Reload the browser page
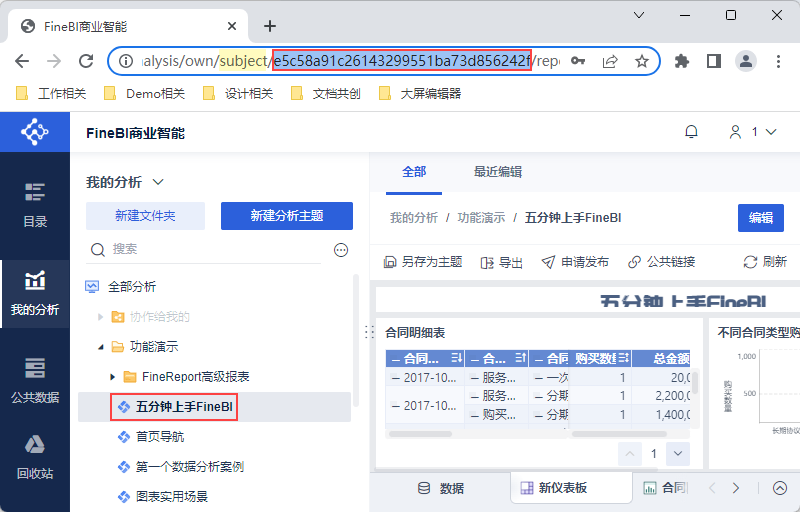This screenshot has width=800, height=512. point(86,61)
